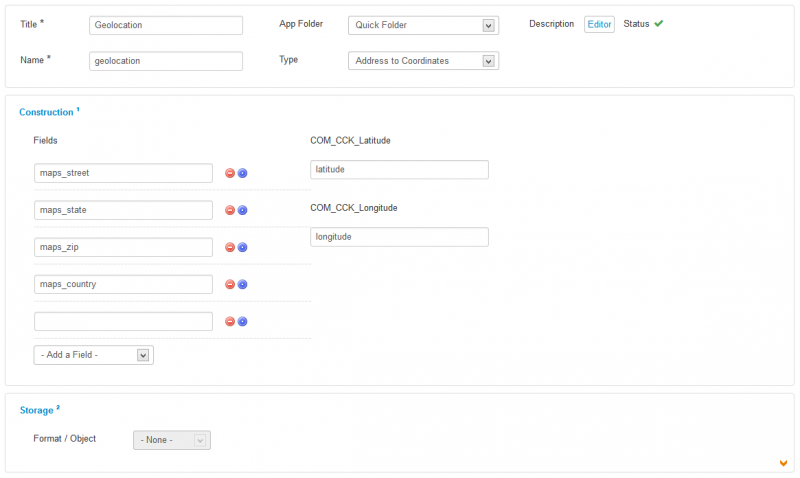Open the Description Editor button
The width and height of the screenshot is (800, 478).
(599, 24)
